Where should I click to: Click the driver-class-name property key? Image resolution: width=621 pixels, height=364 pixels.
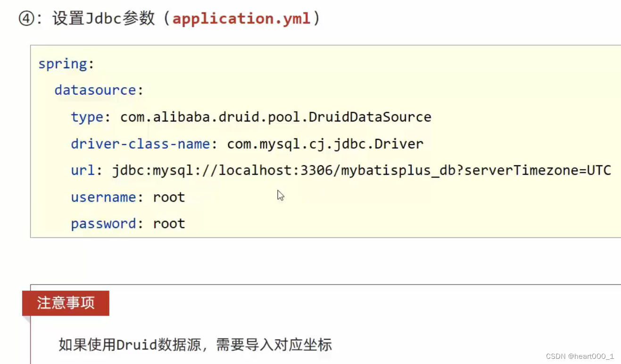pyautogui.click(x=144, y=144)
